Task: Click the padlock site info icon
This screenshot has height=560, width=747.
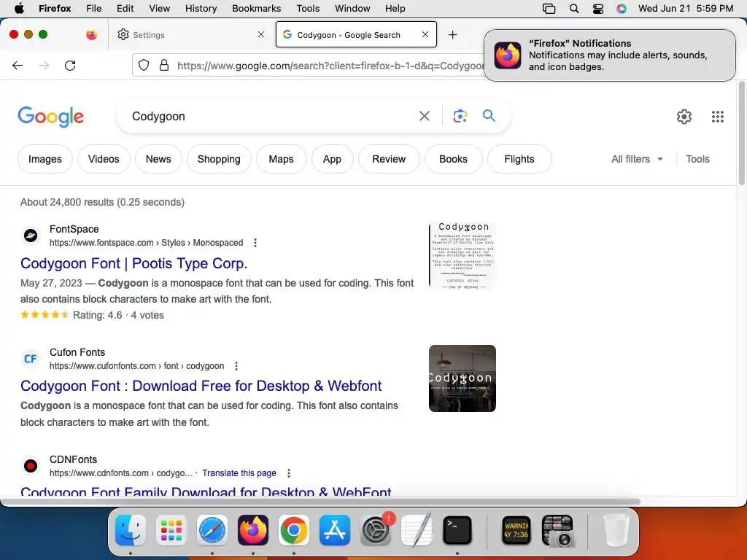Action: (164, 65)
